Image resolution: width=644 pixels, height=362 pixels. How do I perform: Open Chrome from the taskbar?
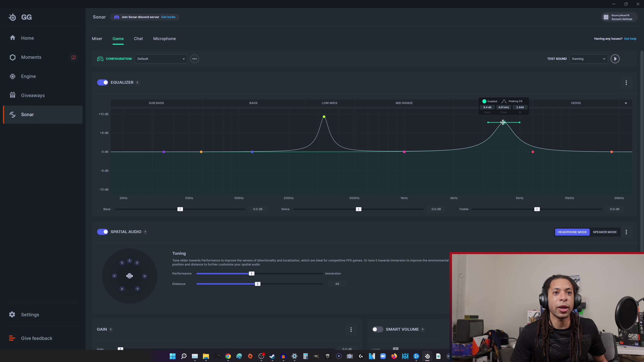tap(228, 356)
